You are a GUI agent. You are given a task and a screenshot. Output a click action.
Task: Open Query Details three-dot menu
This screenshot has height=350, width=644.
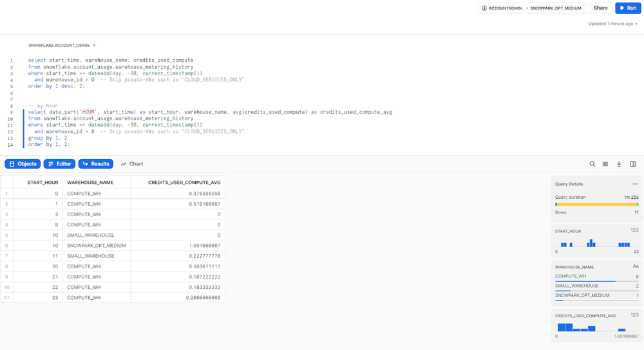coord(635,184)
